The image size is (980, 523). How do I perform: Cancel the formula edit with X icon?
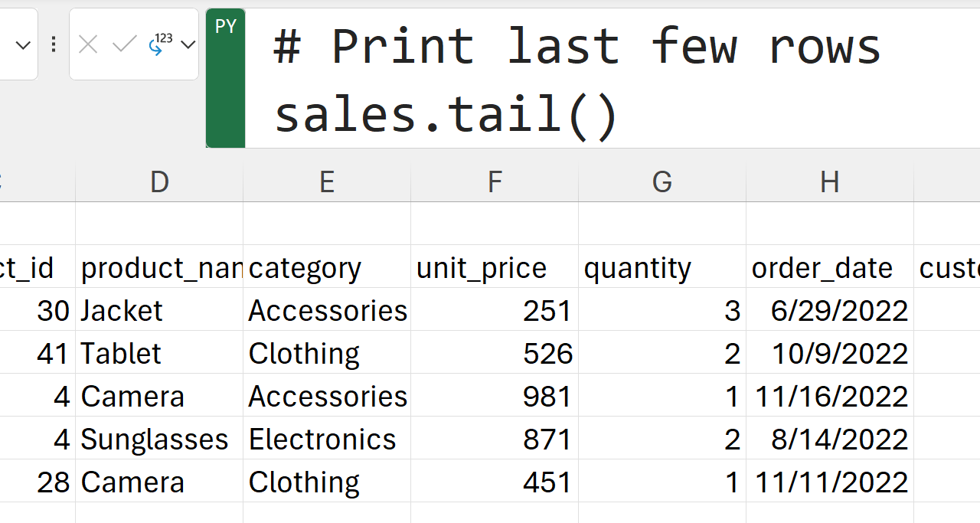point(88,45)
